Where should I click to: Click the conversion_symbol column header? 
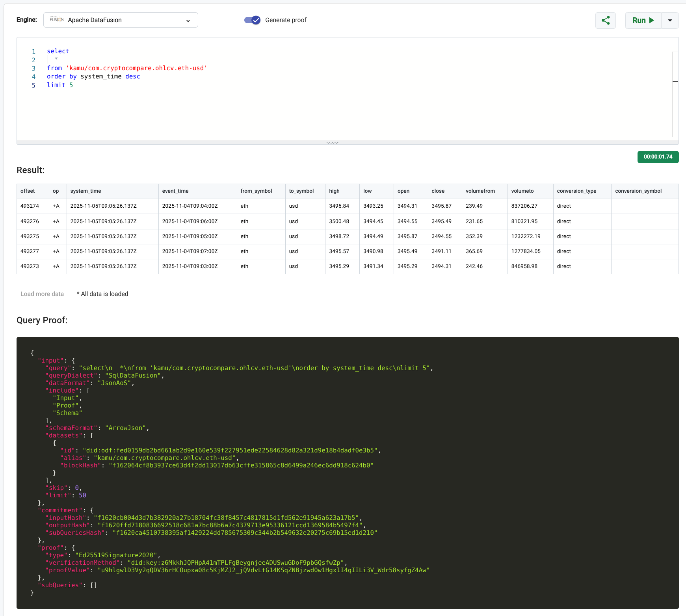tap(638, 191)
